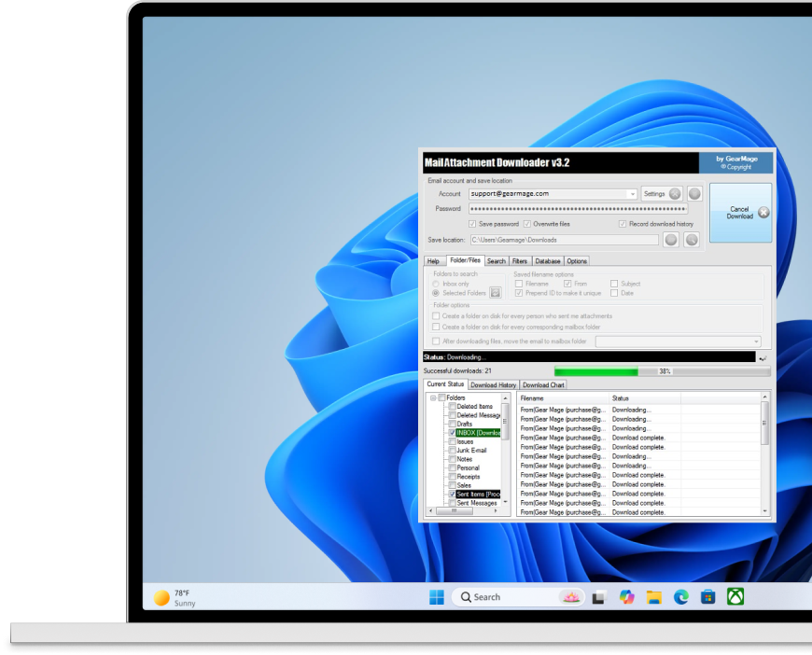Click the round icon on Settings button

675,194
